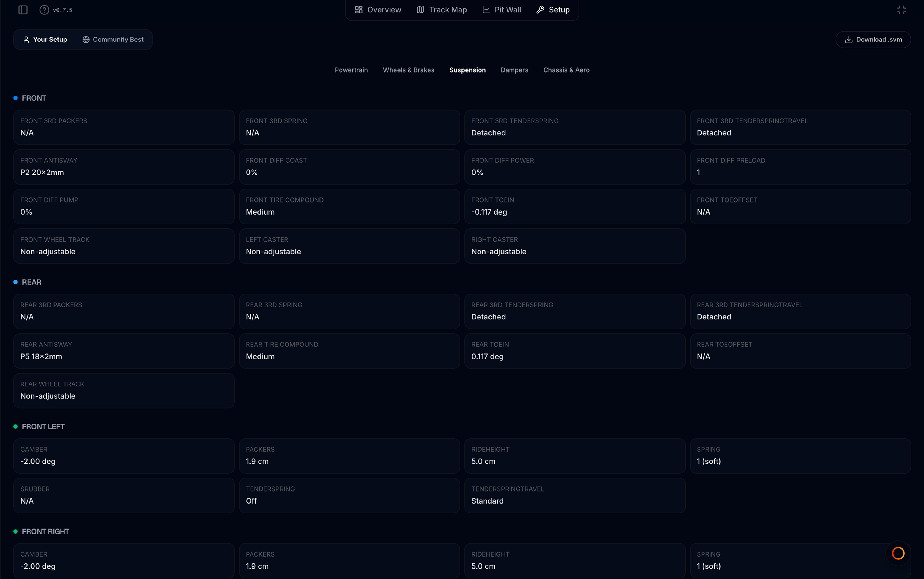Screen dimensions: 924x579
Task: Click the Overview grid icon
Action: coord(359,10)
